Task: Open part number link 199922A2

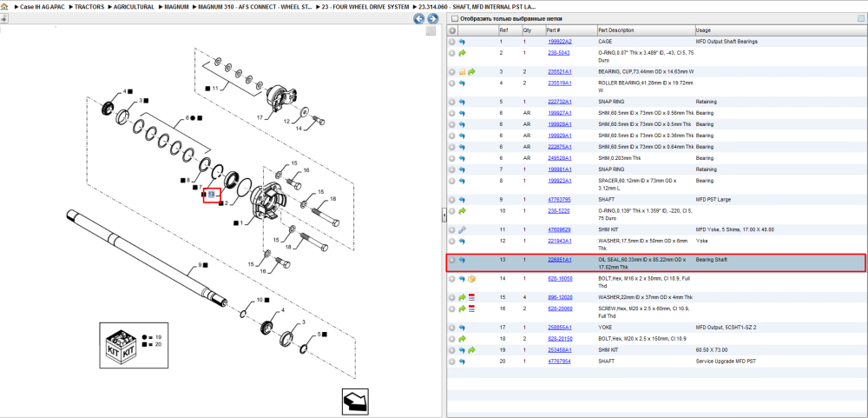Action: pyautogui.click(x=559, y=42)
